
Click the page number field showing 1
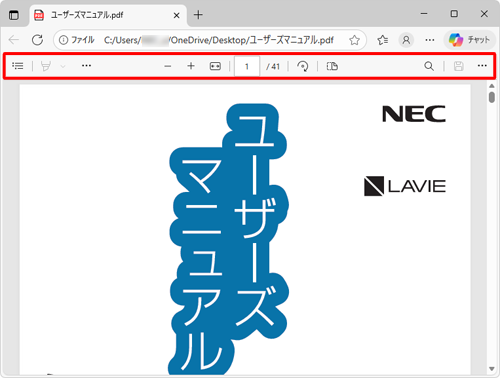pos(247,66)
